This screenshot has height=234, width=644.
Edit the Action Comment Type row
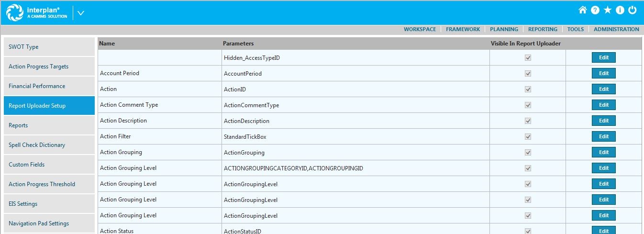pos(604,105)
